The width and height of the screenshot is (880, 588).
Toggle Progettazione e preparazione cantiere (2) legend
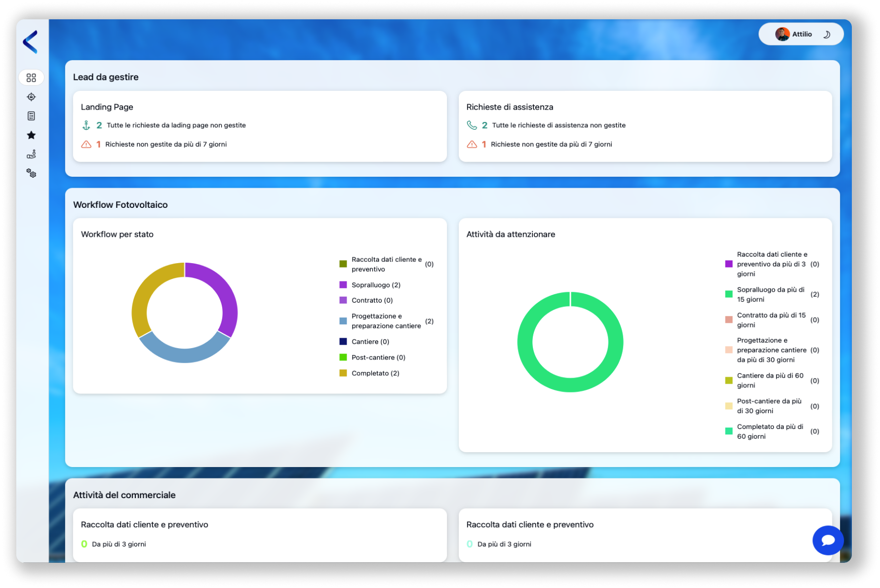point(386,321)
